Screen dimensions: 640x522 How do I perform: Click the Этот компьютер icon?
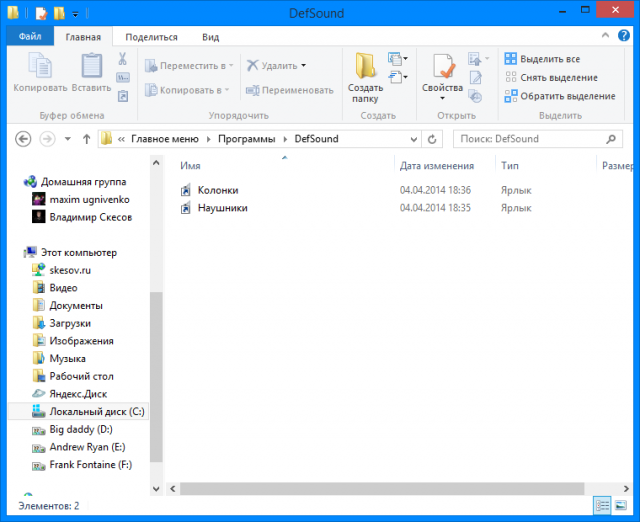[x=30, y=252]
